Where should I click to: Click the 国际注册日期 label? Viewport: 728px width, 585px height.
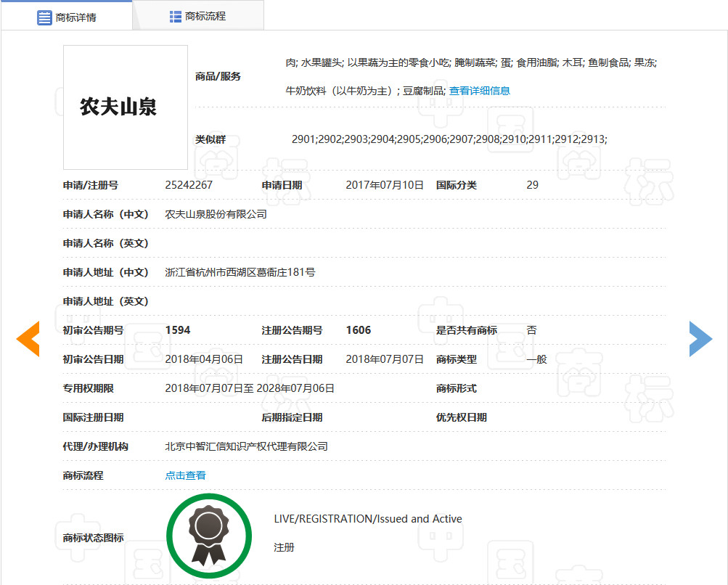coord(94,417)
